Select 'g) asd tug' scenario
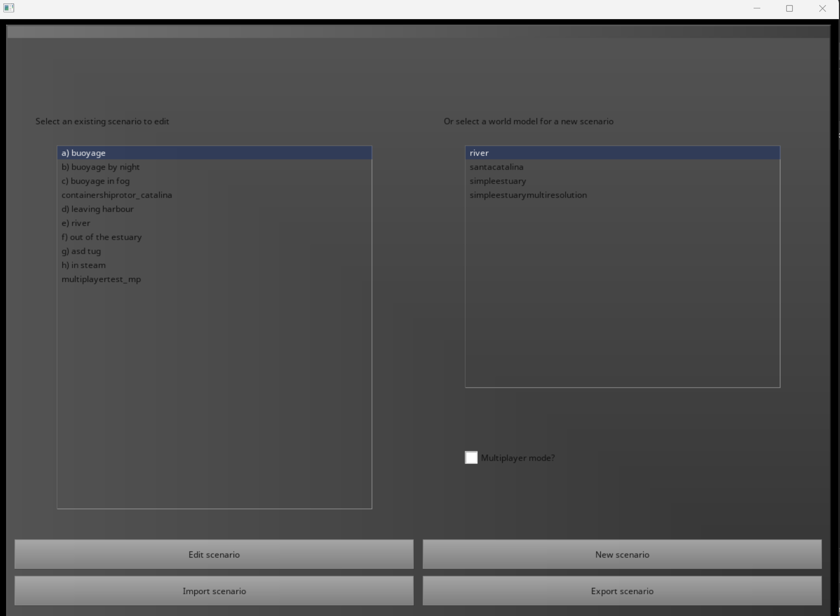 pyautogui.click(x=81, y=251)
